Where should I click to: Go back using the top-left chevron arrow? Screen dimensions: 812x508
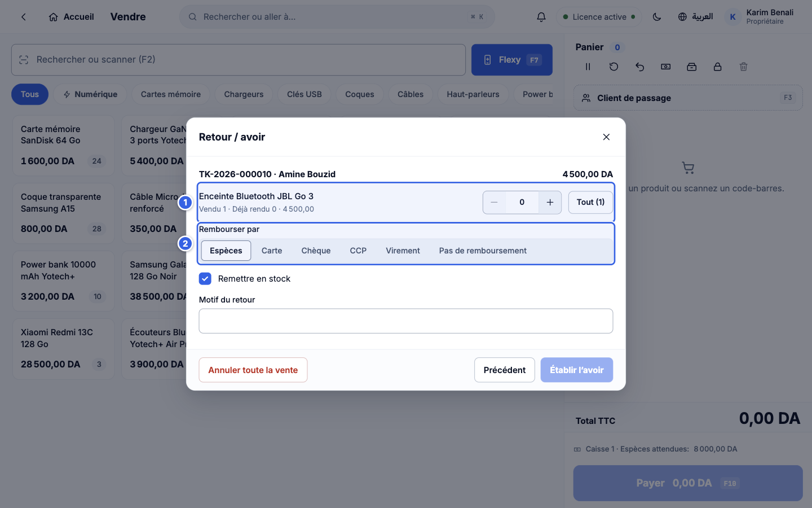click(24, 17)
